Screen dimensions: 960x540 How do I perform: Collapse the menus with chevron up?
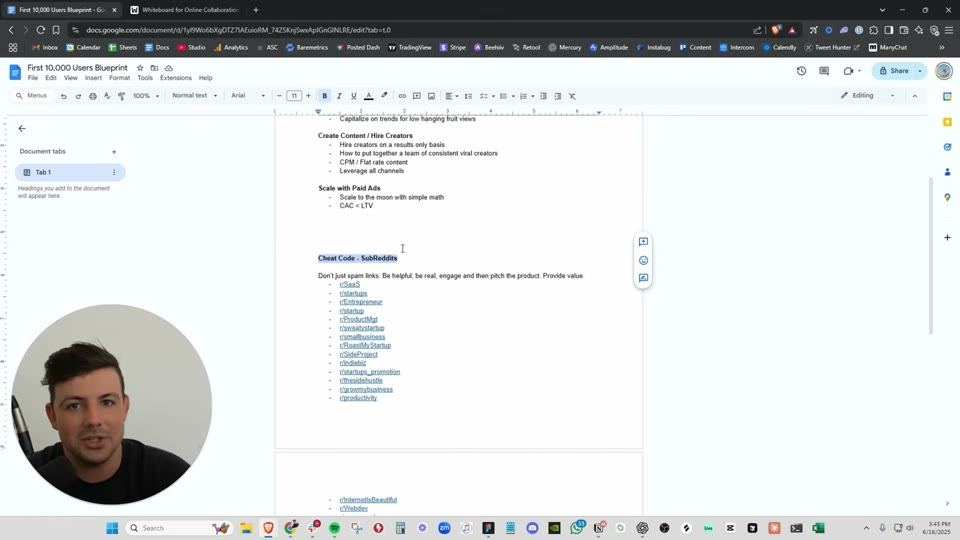point(915,96)
